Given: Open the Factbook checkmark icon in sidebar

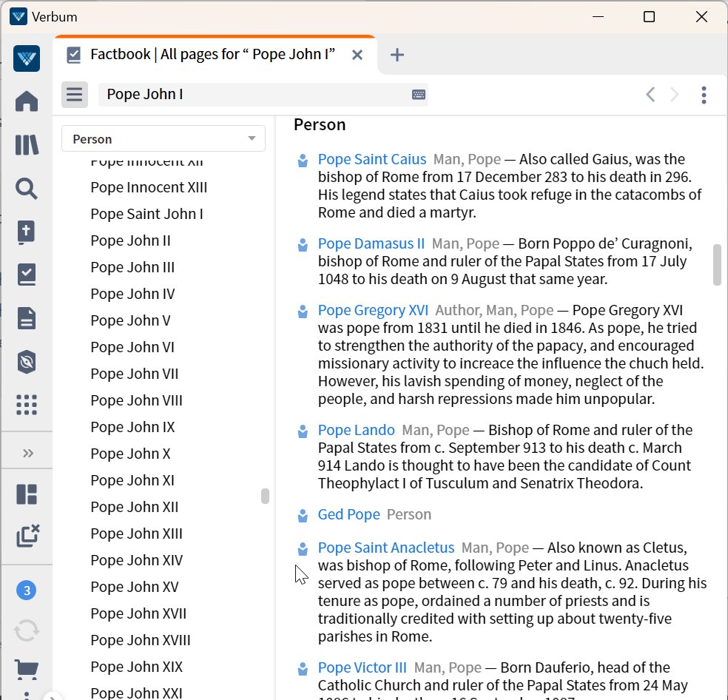Looking at the screenshot, I should [x=27, y=275].
